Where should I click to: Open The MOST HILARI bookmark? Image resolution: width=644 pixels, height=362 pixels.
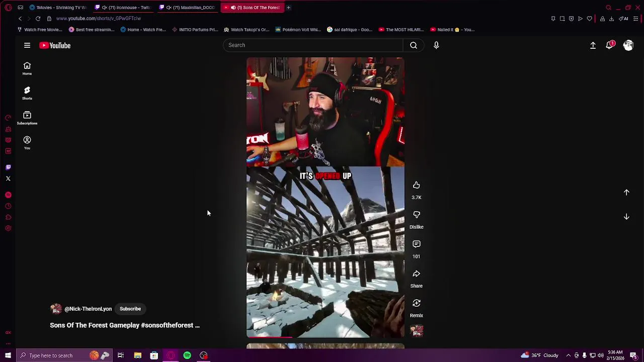[401, 30]
